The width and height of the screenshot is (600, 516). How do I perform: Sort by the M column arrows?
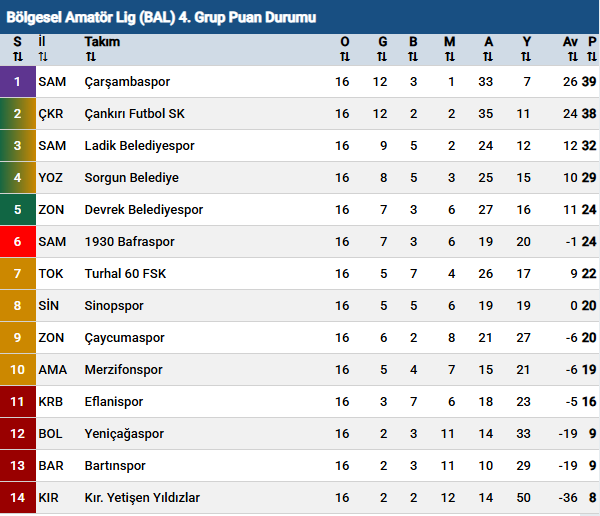tap(449, 56)
